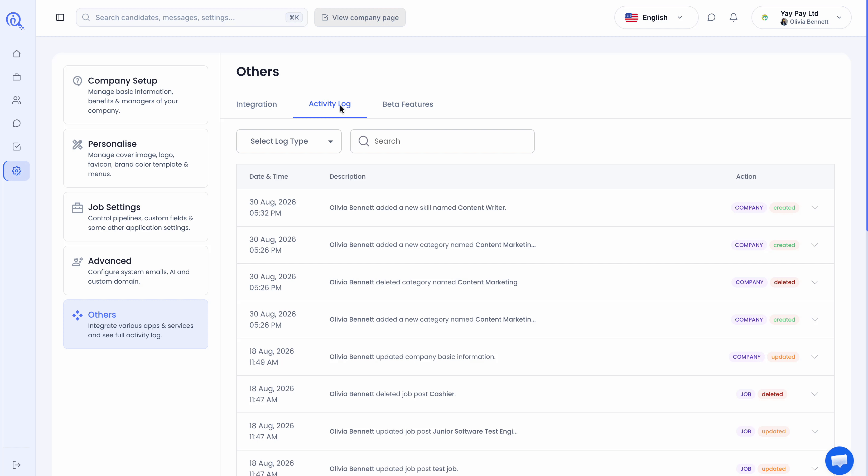Open the Job Settings section
Image resolution: width=868 pixels, height=476 pixels.
click(x=136, y=217)
